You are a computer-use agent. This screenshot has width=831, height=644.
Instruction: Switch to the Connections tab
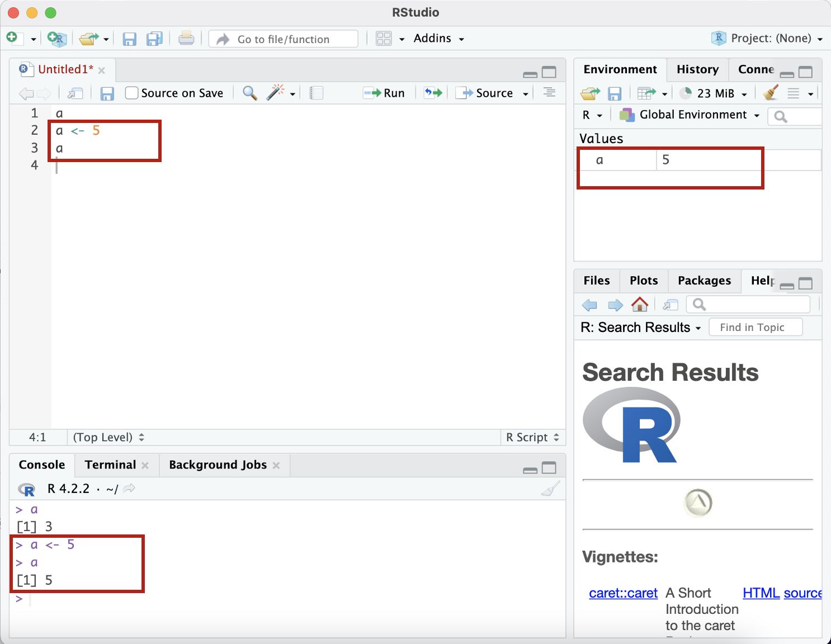click(x=756, y=69)
